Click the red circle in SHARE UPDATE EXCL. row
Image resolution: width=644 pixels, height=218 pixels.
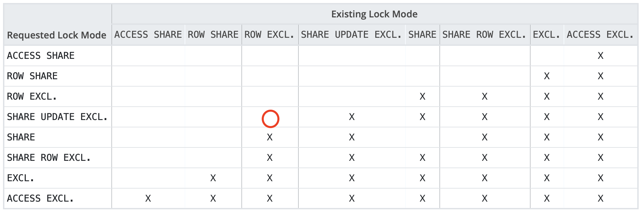tap(270, 119)
